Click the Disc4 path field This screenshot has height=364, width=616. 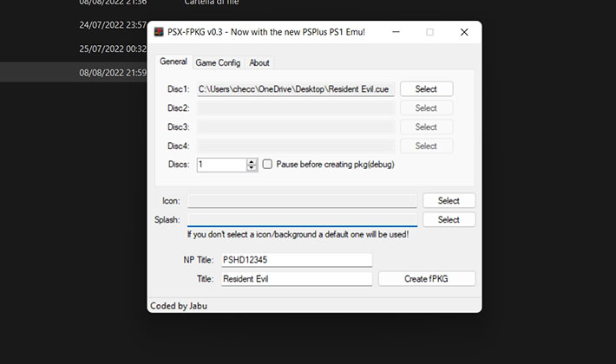coord(296,146)
